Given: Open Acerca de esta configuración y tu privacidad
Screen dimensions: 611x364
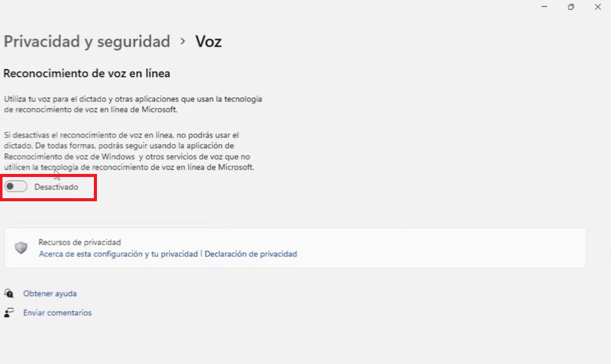Looking at the screenshot, I should click(x=118, y=254).
